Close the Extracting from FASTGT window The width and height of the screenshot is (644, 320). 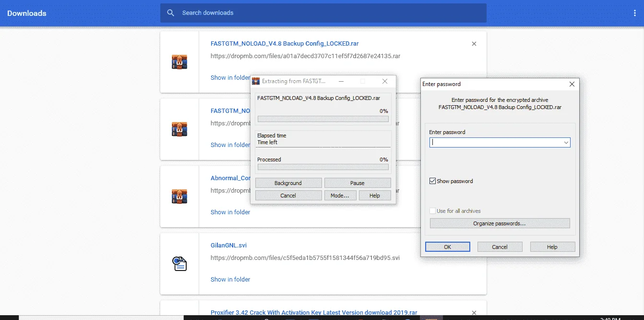point(385,81)
